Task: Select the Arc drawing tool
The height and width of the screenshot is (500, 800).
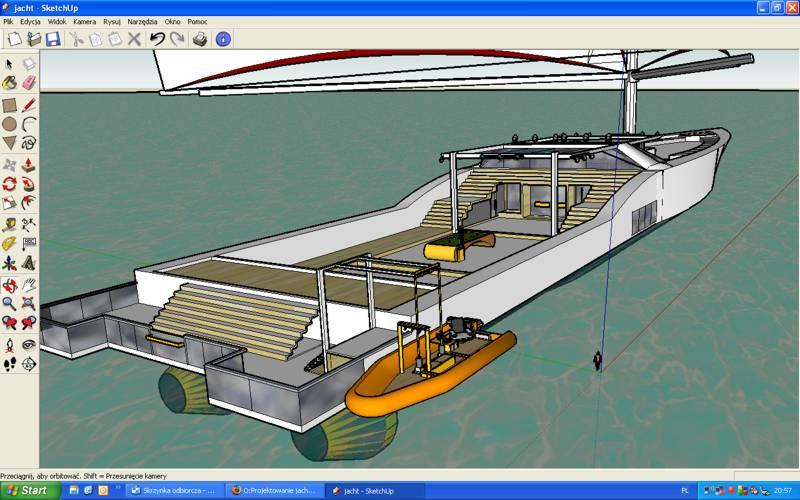Action: [28, 124]
